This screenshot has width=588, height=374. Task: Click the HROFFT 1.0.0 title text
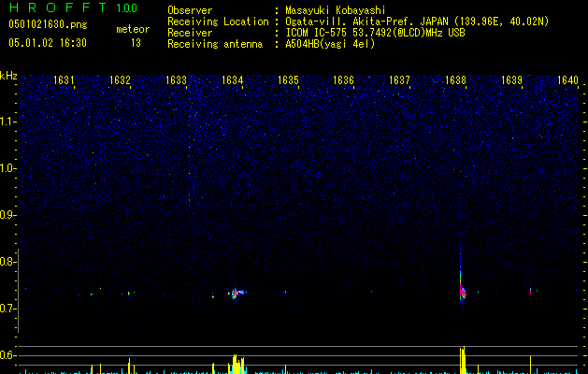[73, 7]
